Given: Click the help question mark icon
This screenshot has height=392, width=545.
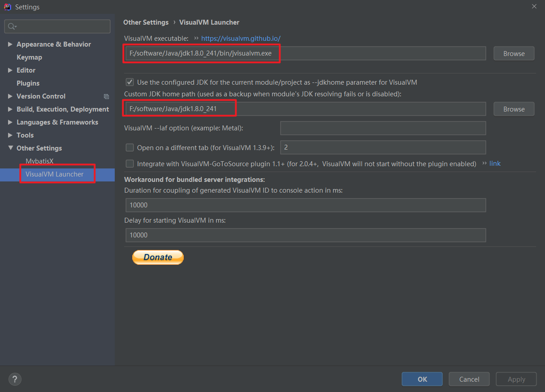Looking at the screenshot, I should [15, 379].
